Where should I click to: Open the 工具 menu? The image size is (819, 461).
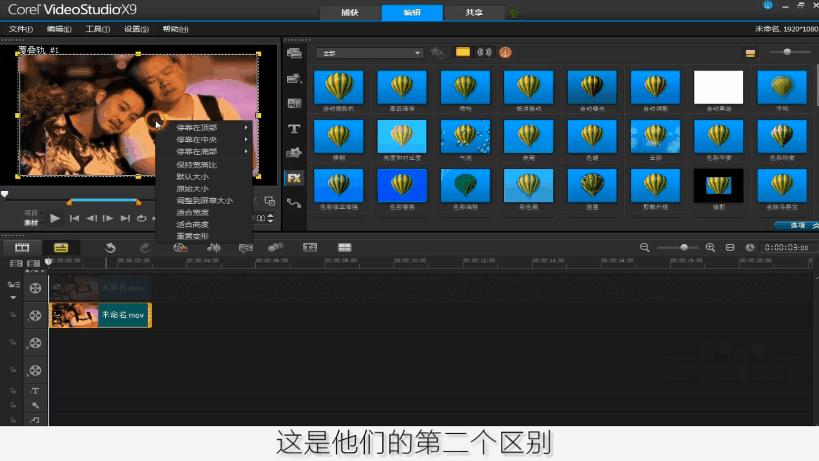(x=98, y=29)
